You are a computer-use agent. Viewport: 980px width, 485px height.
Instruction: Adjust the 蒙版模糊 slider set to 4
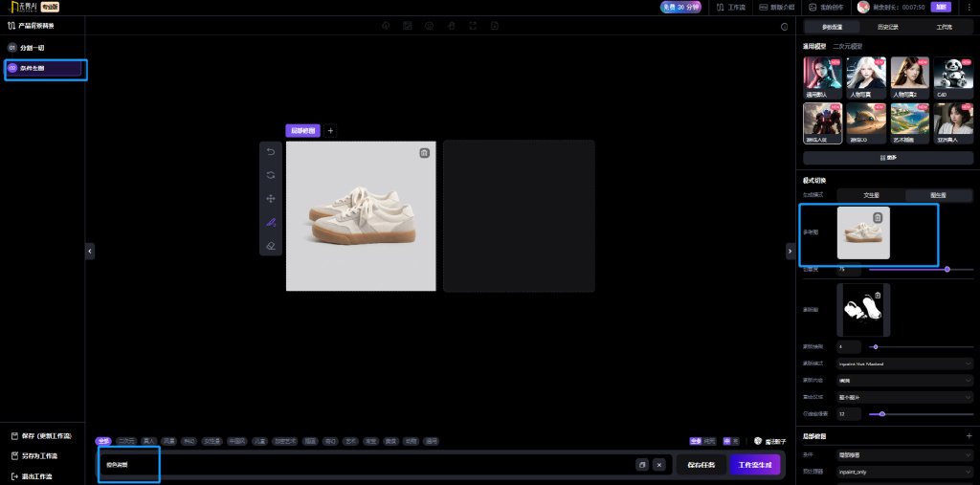coord(921,347)
